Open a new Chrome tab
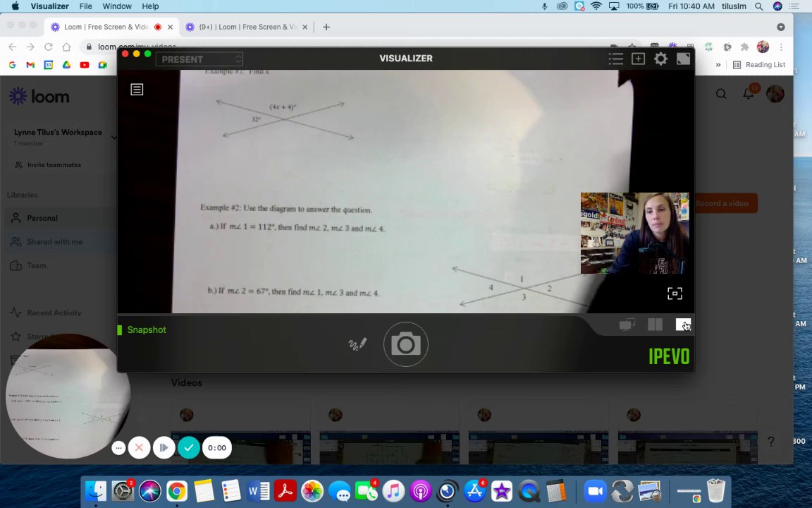The width and height of the screenshot is (812, 508). 326,27
